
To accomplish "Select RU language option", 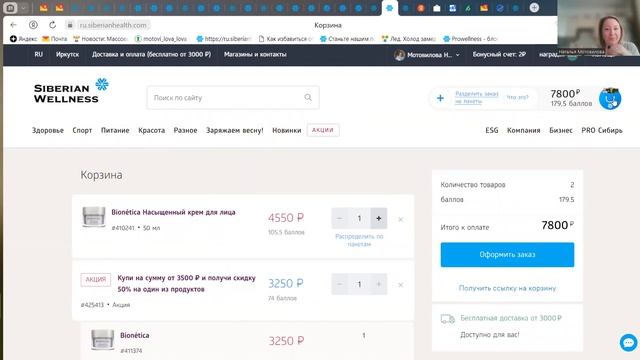I will pos(38,54).
